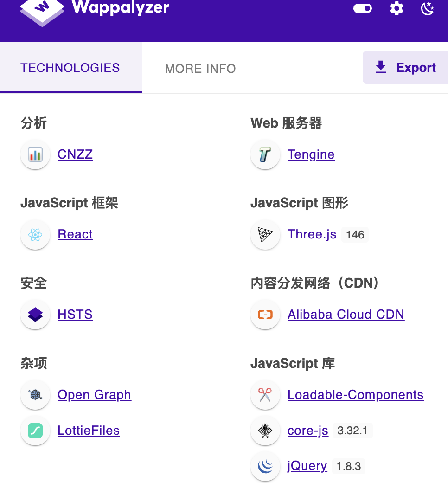Click the JavaScript 库 category heading

click(293, 363)
